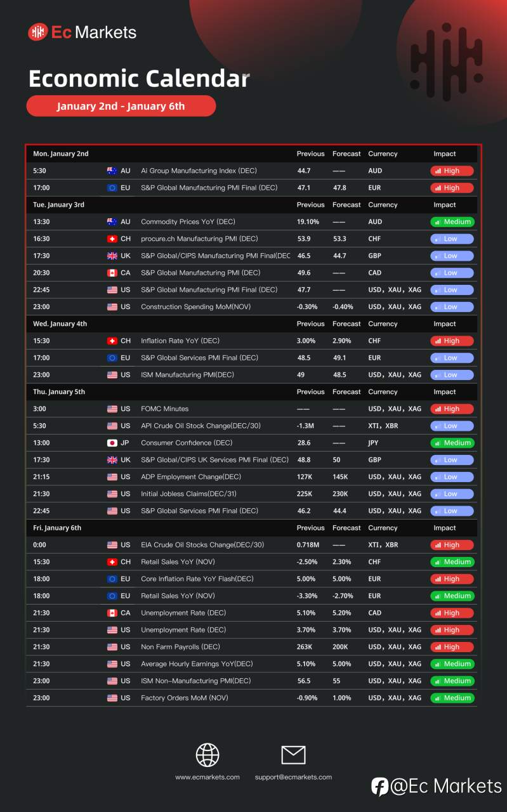Open the Facebook icon beside @Ec Markets
The width and height of the screenshot is (507, 812).
tap(379, 787)
